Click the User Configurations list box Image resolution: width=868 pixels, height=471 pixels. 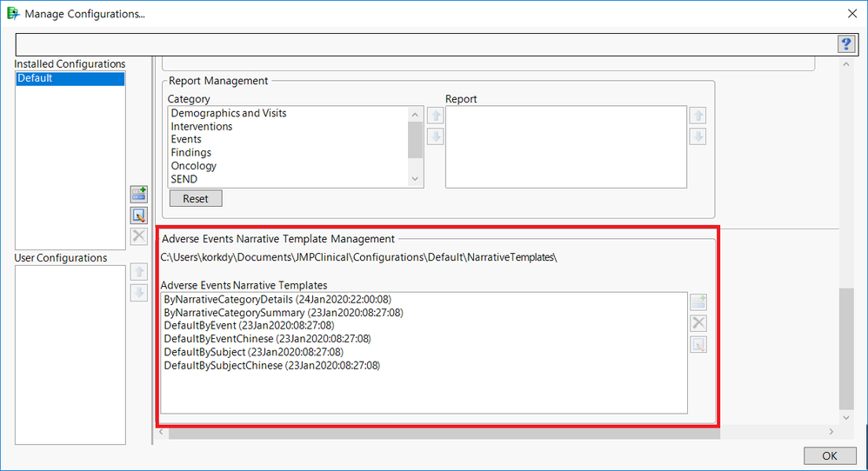pos(70,355)
